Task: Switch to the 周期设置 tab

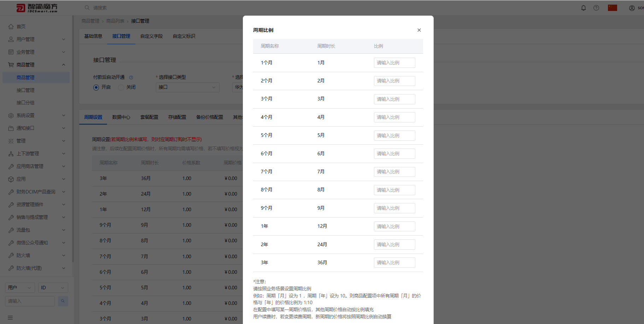Action: point(93,117)
